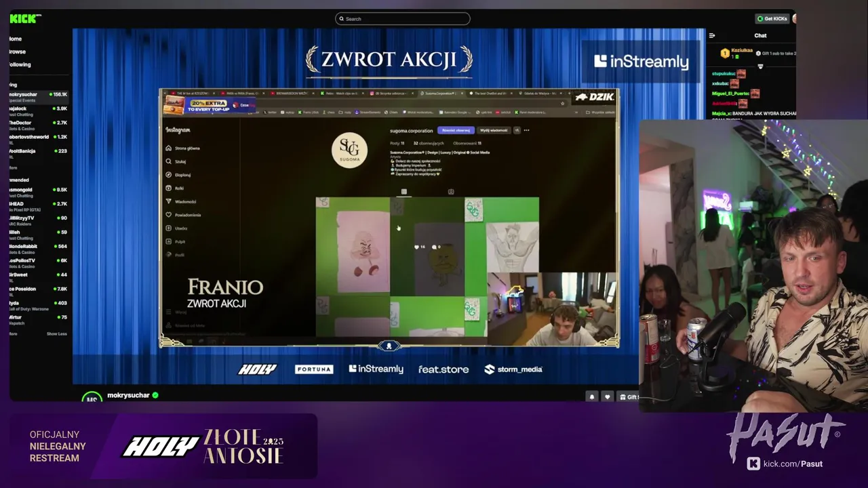Click the kick.com/Pasut text
868x488 pixels.
coord(793,464)
